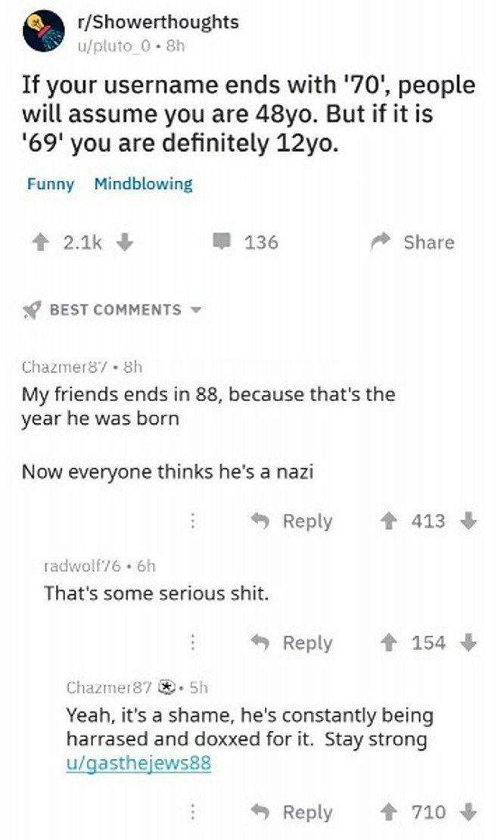Upvote radwolf76's comment with 154 points

pos(387,642)
